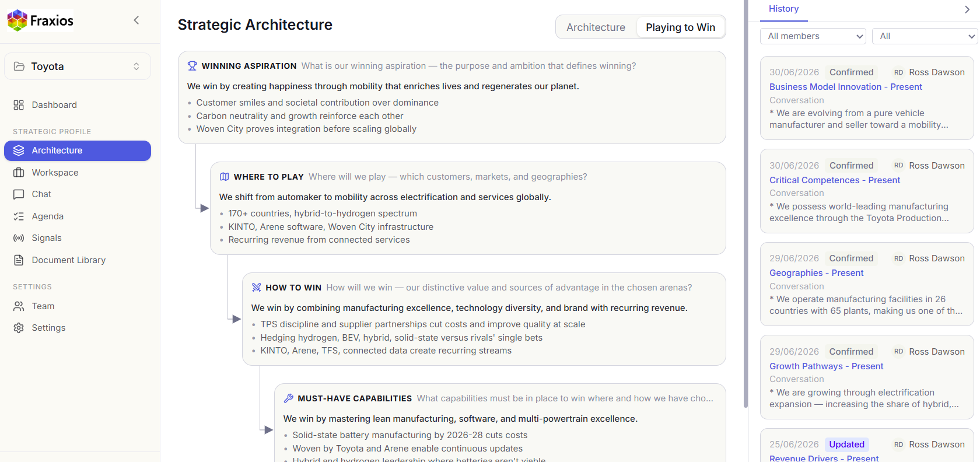This screenshot has width=980, height=462.
Task: Go to Architecture in the sidebar
Action: 78,150
